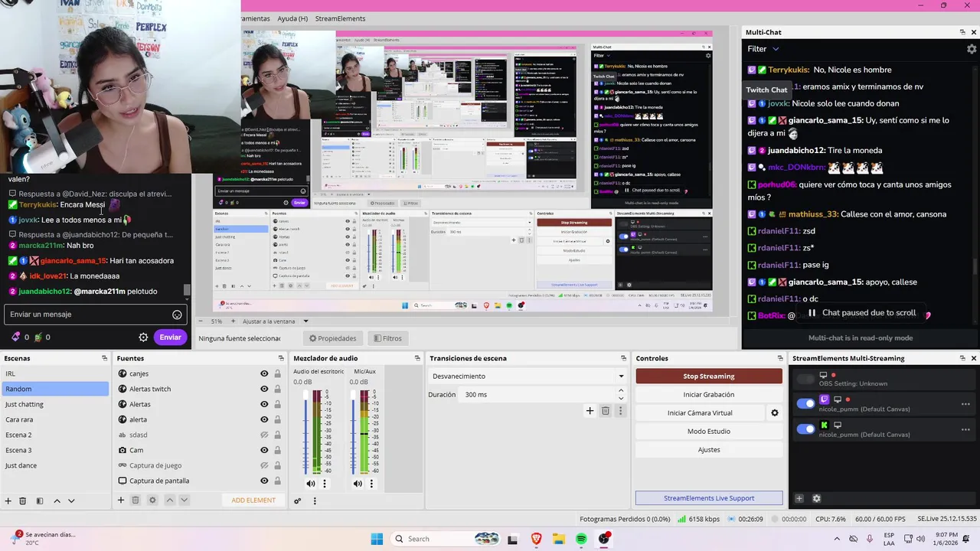The image size is (980, 551).
Task: Toggle visibility of the Captura de pantalla source
Action: coord(264,481)
